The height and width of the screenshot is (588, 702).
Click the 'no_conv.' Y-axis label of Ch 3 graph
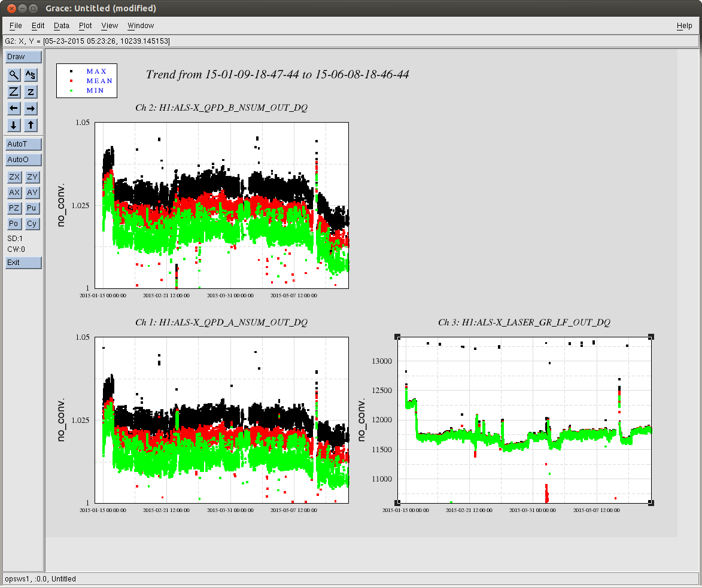click(361, 420)
